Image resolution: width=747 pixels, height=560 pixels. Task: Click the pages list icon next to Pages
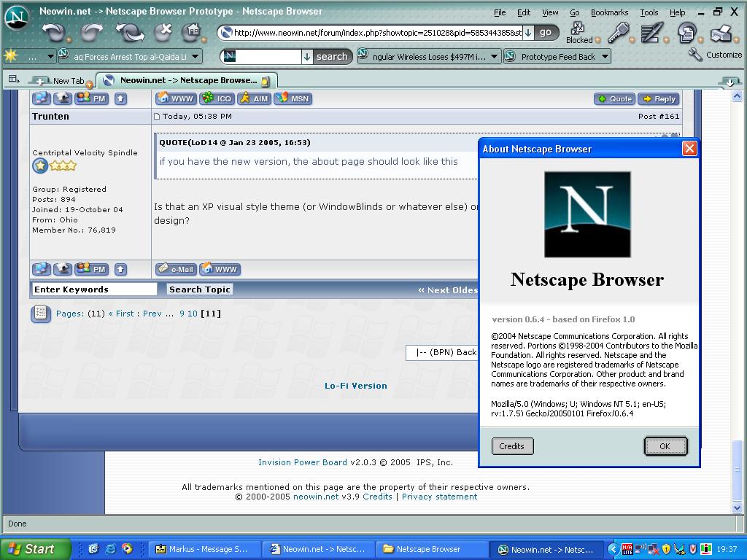click(x=41, y=314)
